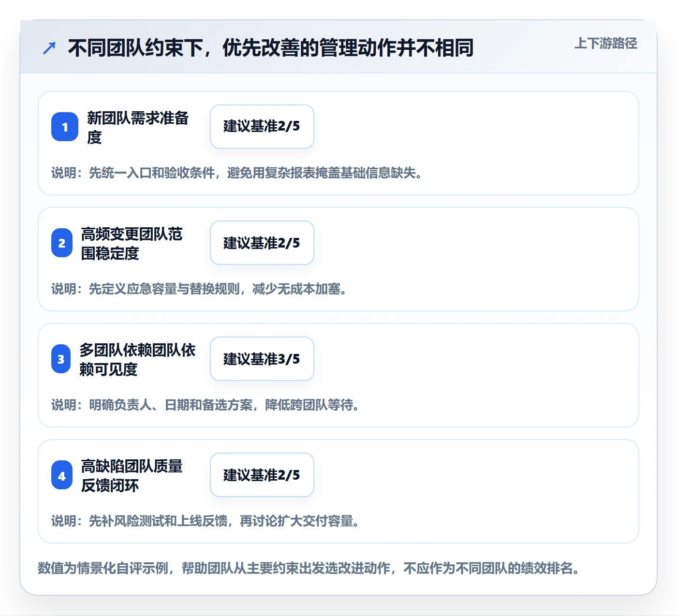This screenshot has height=616, width=677.
Task: Select the number 2 badge for 高频变更团队范围稳定度
Action: (x=62, y=243)
